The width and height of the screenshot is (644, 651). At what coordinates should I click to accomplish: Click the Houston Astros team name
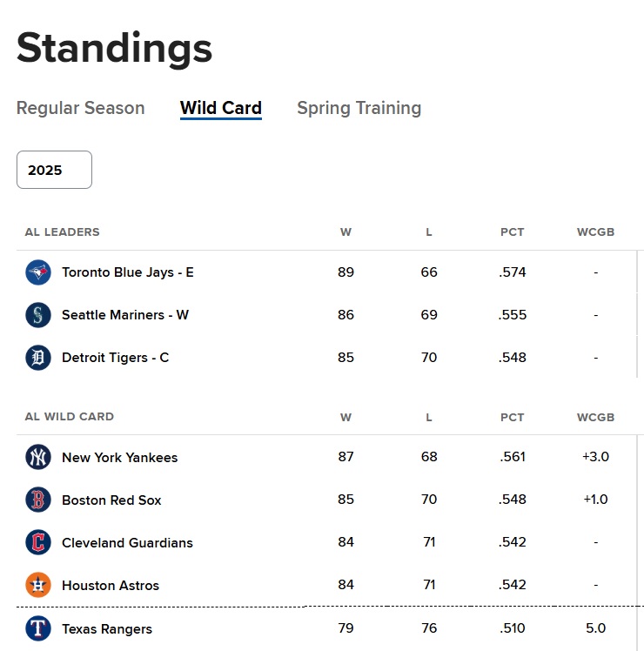[x=111, y=585]
